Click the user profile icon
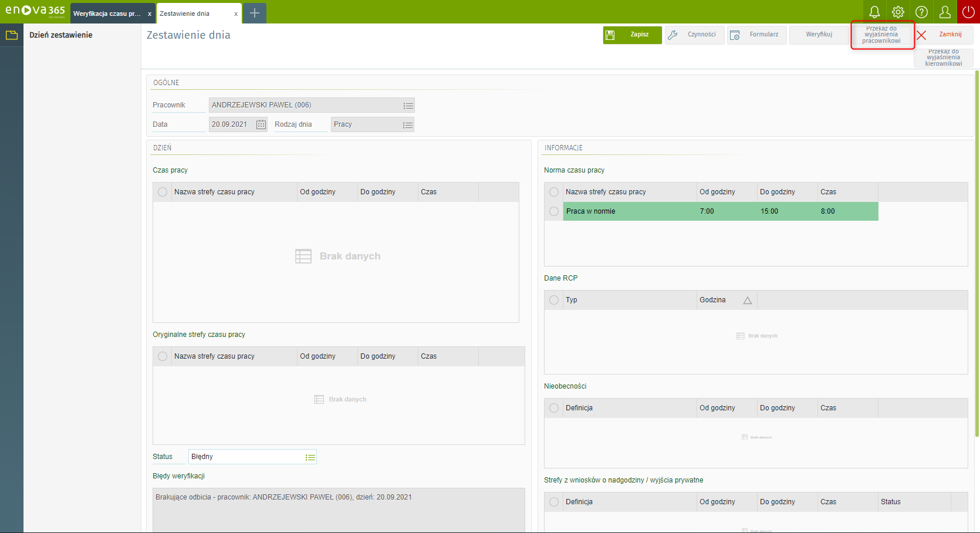 tap(945, 12)
